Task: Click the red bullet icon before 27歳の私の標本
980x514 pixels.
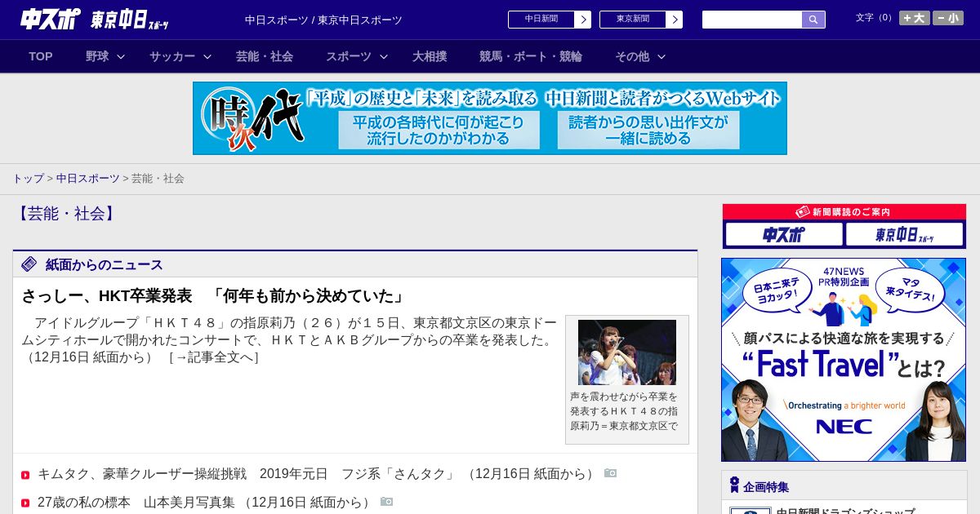Action: click(x=25, y=503)
